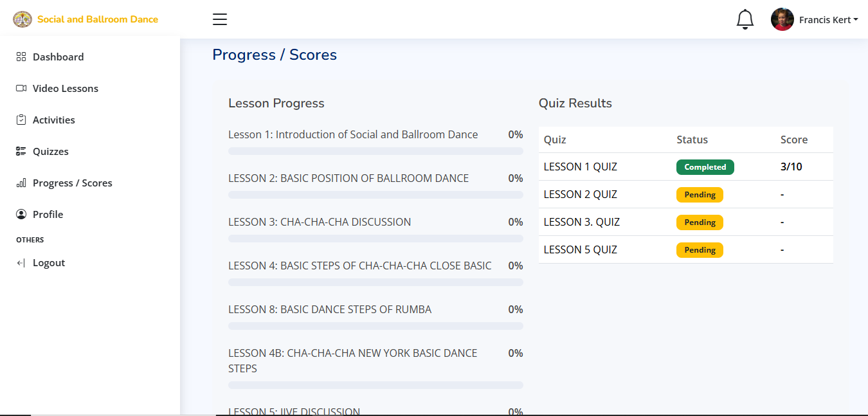This screenshot has height=416, width=868.
Task: Click the Logout arrow icon
Action: click(x=21, y=263)
